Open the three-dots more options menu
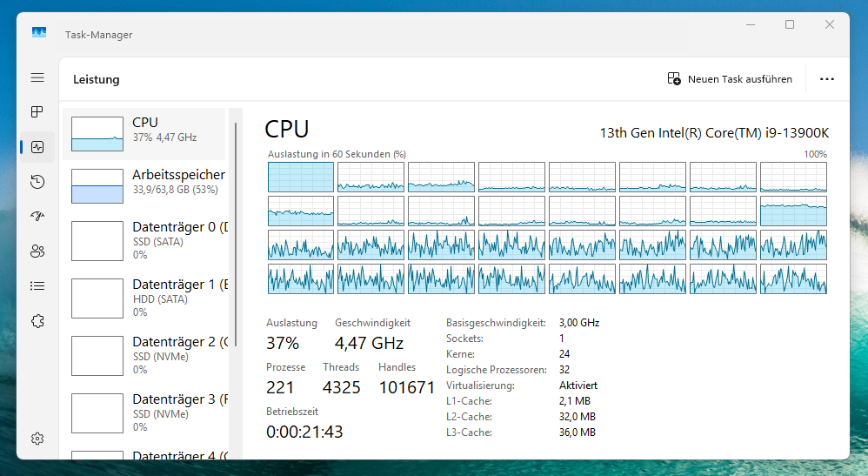The height and width of the screenshot is (476, 868). click(827, 78)
